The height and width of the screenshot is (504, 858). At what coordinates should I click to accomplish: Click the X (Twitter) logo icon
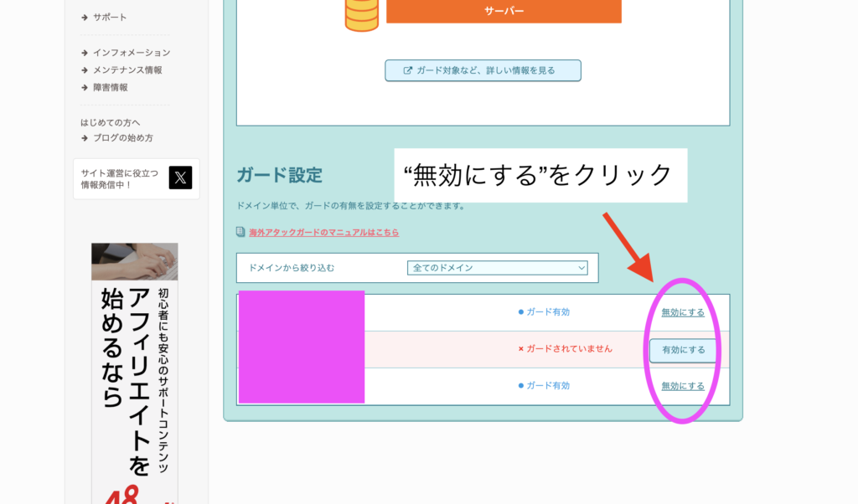(x=180, y=177)
